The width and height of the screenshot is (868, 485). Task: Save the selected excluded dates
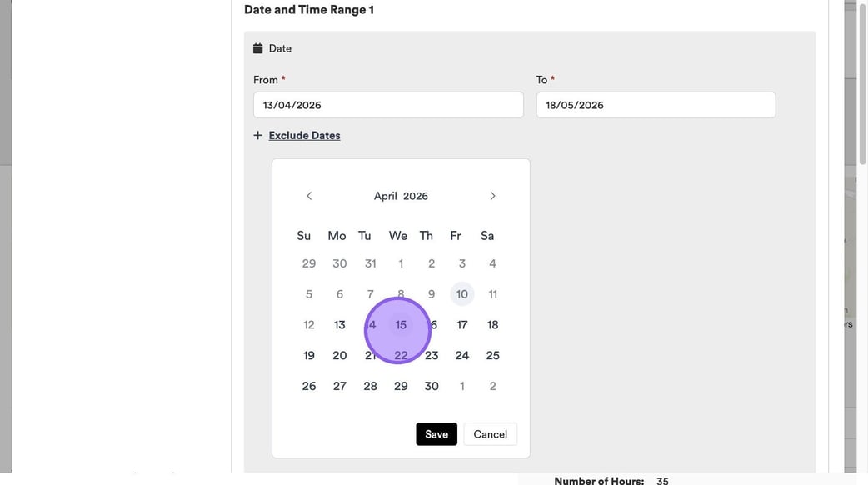pyautogui.click(x=436, y=434)
